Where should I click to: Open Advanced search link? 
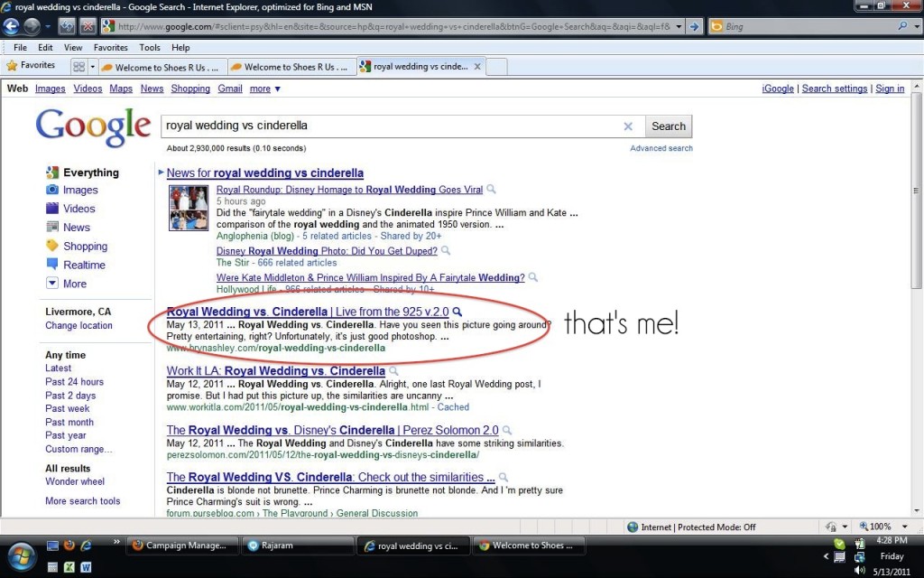pos(661,148)
